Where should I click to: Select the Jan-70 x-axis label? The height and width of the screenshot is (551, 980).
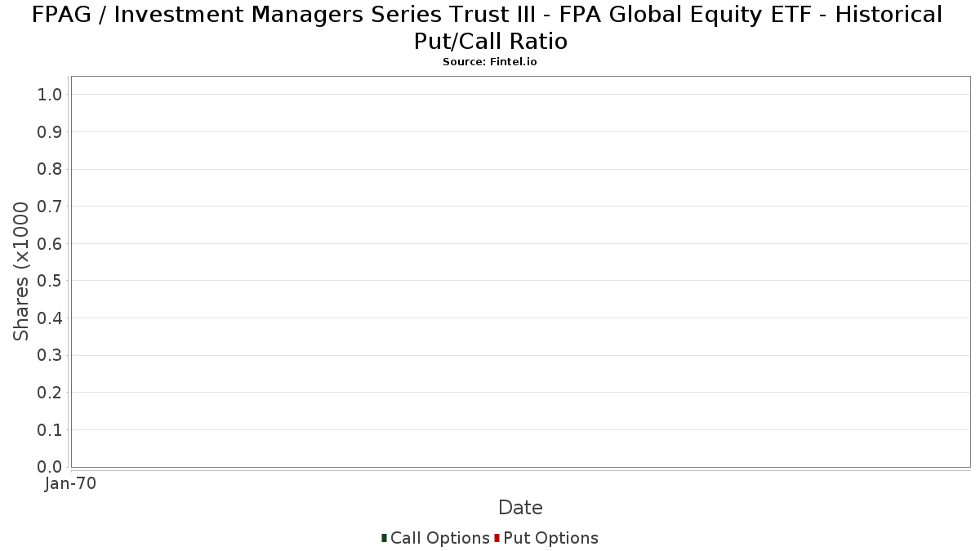pos(71,483)
